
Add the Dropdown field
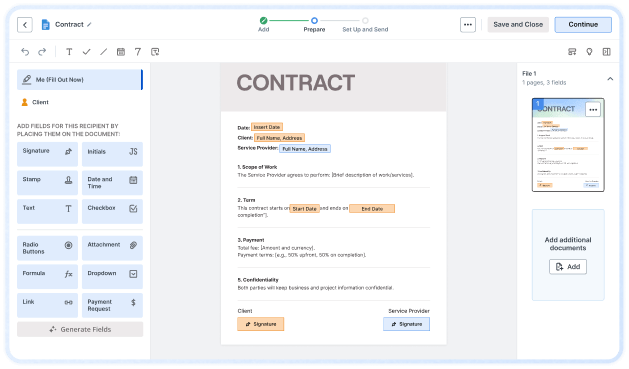[x=112, y=276]
